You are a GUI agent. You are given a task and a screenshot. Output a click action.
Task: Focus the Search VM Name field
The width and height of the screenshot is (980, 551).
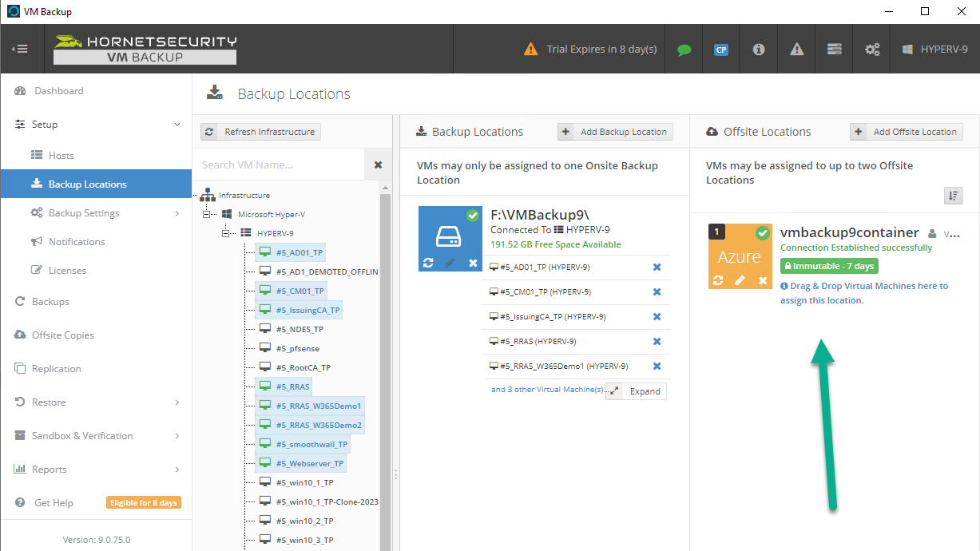tap(279, 165)
